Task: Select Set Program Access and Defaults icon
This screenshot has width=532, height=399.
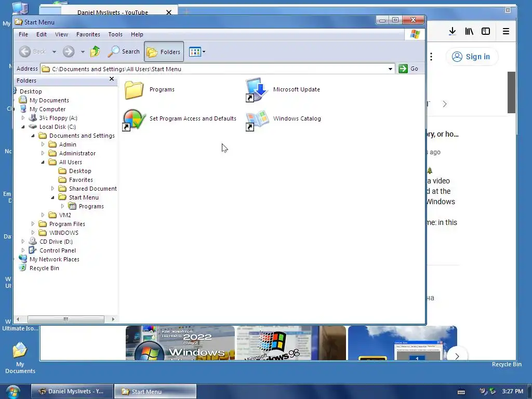Action: click(x=134, y=119)
